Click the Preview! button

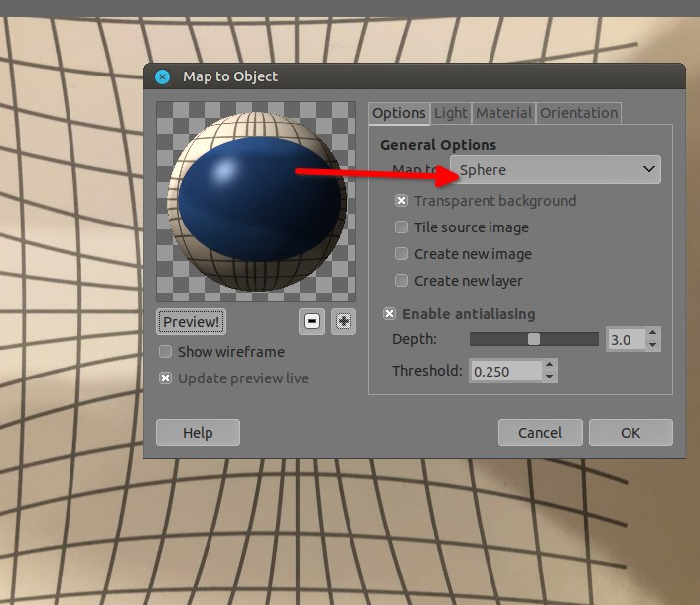point(191,321)
